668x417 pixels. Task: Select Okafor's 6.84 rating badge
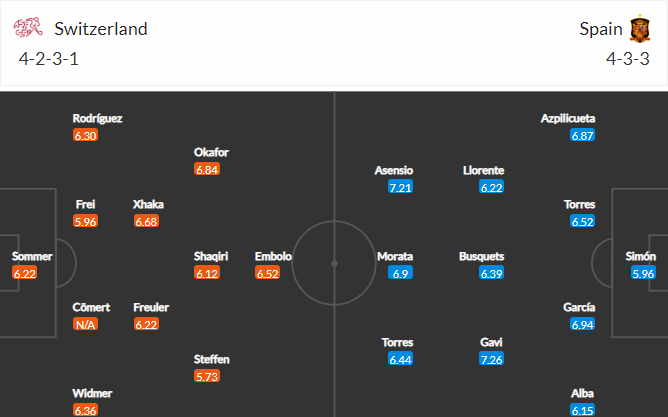[206, 170]
